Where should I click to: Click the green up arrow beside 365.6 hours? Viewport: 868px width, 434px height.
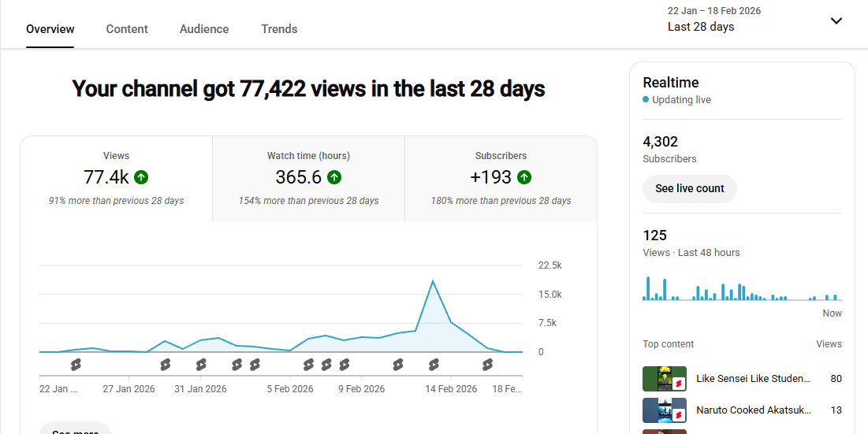click(x=334, y=177)
